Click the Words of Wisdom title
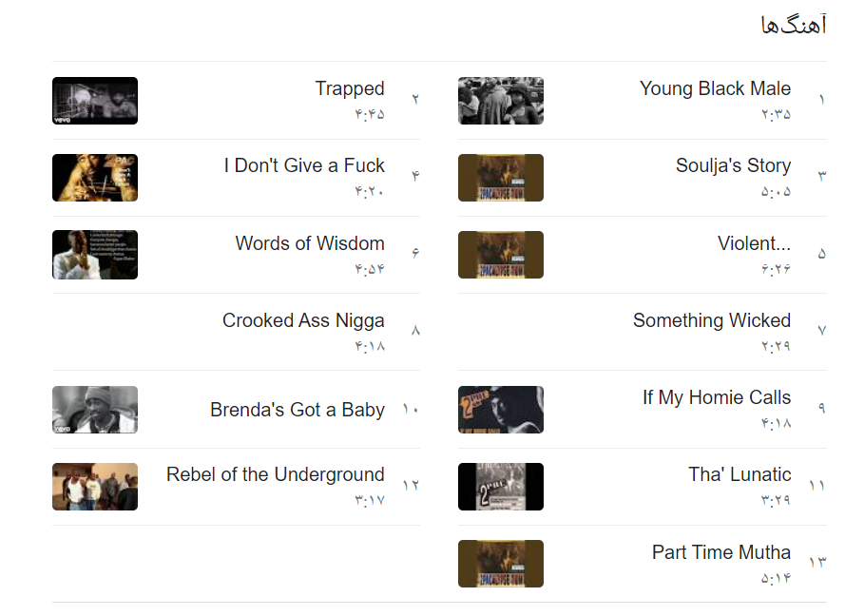Viewport: 845px width, 616px height. point(310,243)
